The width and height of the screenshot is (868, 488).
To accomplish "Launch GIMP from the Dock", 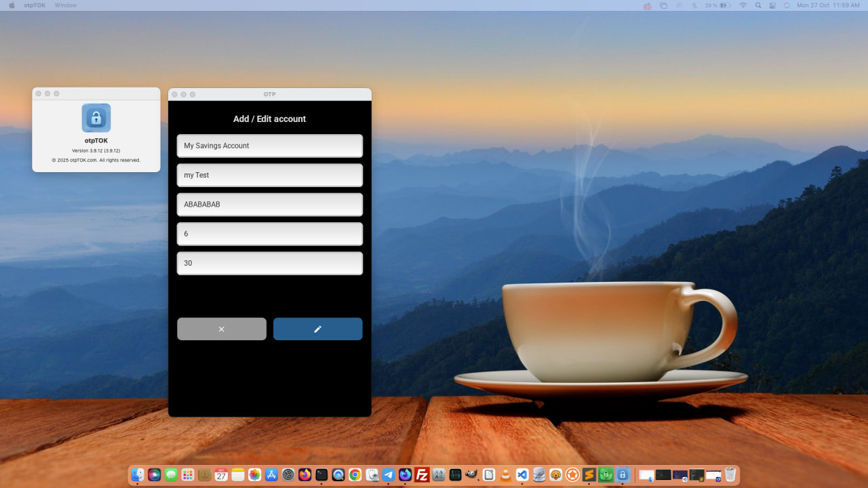I will 472,474.
